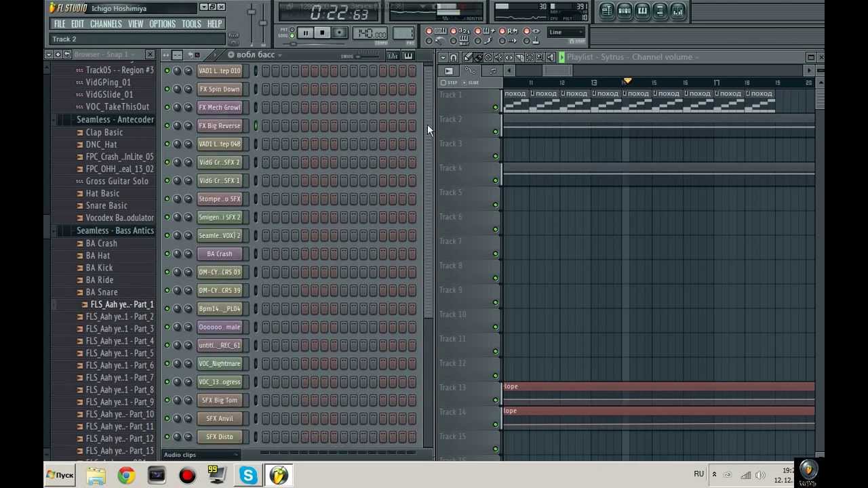
Task: Select the mute tool in Playlist toolbar
Action: (x=498, y=57)
